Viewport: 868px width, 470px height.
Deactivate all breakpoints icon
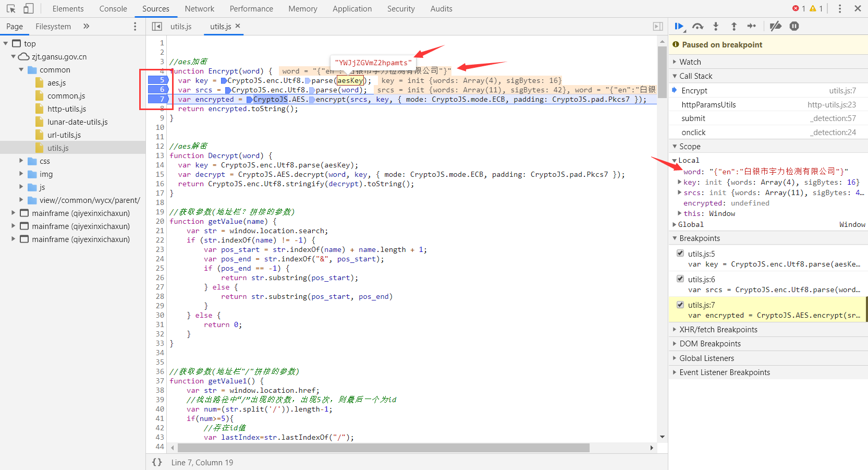point(776,27)
